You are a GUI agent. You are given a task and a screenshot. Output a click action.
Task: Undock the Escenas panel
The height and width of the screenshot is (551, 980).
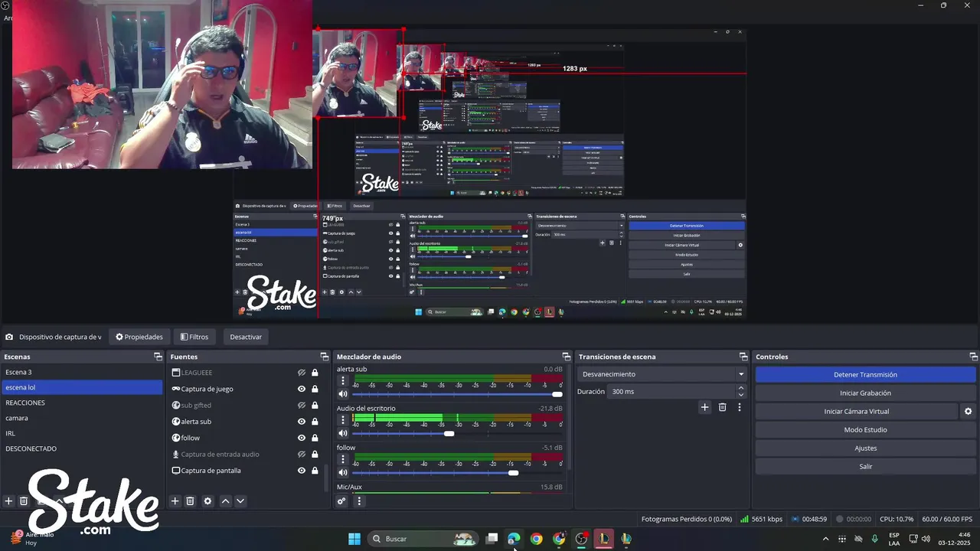[158, 357]
